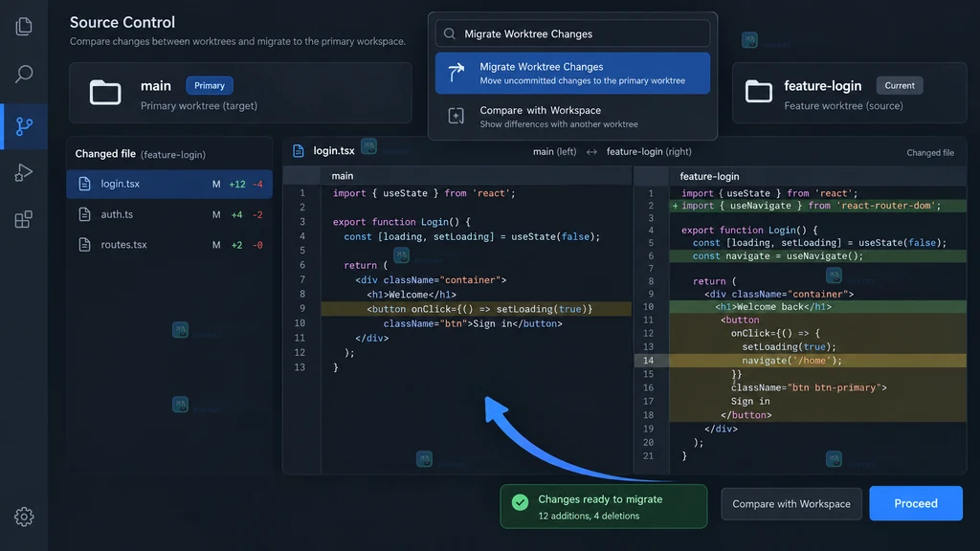Open Settings gear icon
This screenshot has height=551, width=980.
(24, 517)
